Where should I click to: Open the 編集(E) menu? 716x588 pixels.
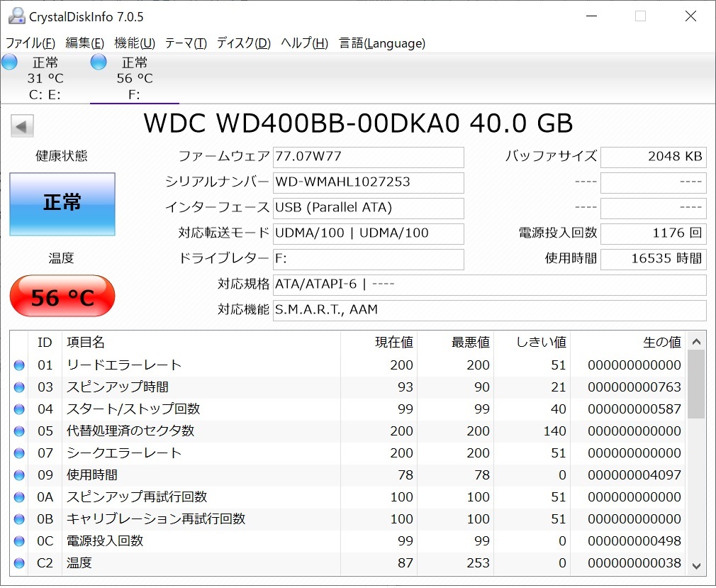coord(84,43)
